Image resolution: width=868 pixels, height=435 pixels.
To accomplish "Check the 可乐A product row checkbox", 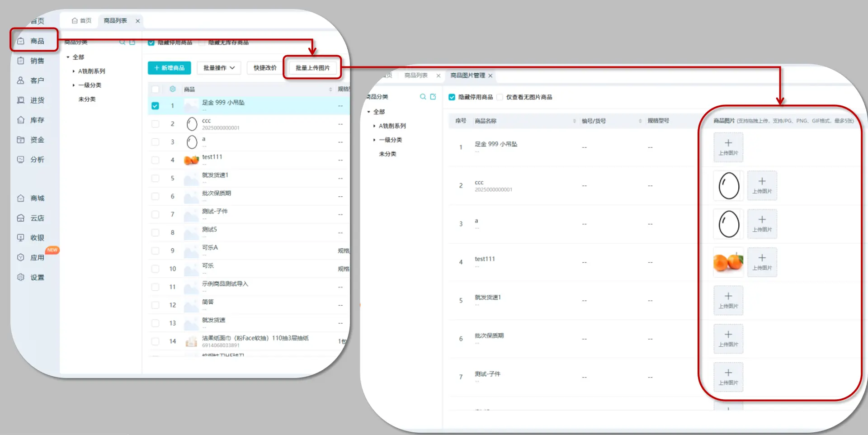I will [x=155, y=251].
